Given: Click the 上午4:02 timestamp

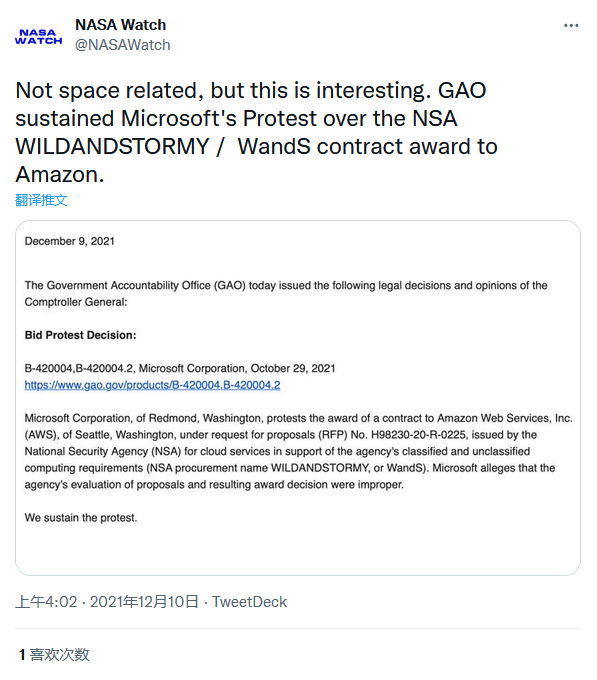Looking at the screenshot, I should tap(46, 602).
